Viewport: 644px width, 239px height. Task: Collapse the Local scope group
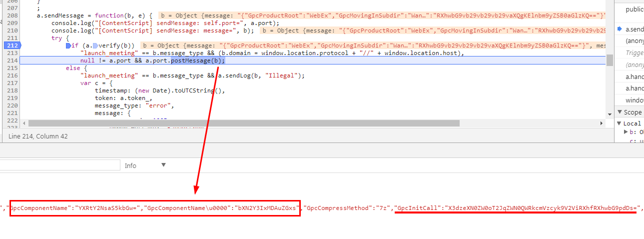620,123
